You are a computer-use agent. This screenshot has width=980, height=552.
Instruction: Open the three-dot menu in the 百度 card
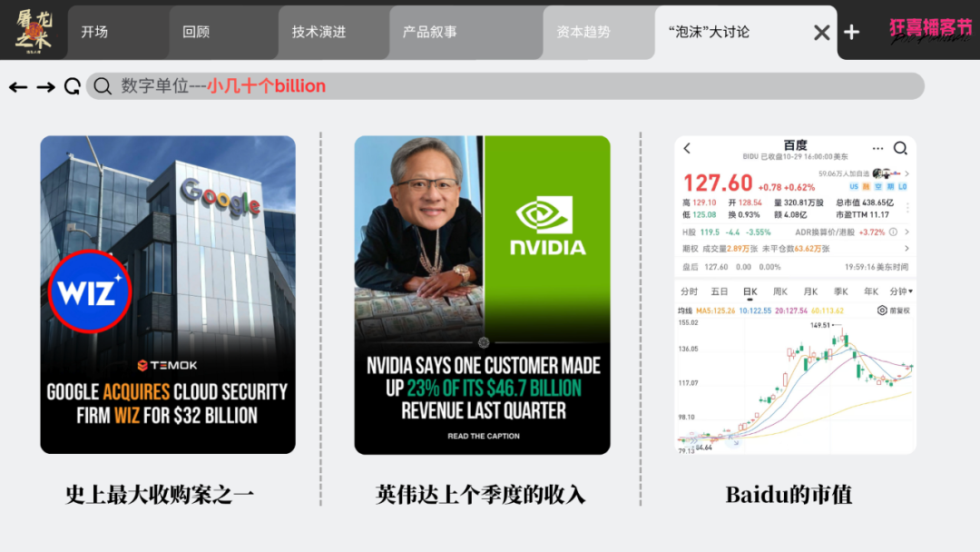click(877, 148)
